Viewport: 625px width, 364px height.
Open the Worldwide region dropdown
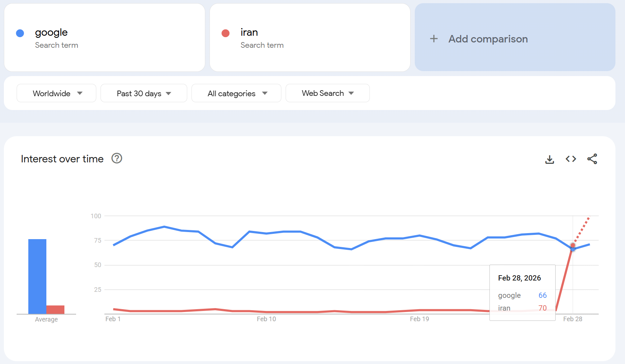(x=57, y=93)
